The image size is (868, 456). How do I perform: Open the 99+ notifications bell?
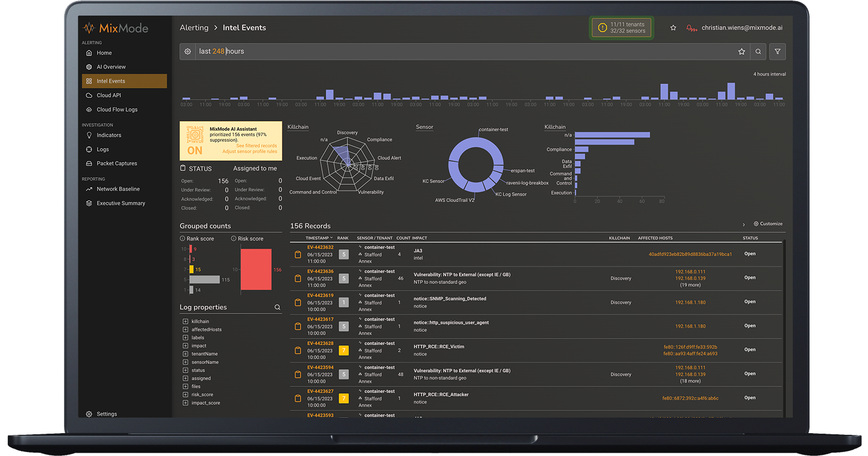click(x=691, y=28)
